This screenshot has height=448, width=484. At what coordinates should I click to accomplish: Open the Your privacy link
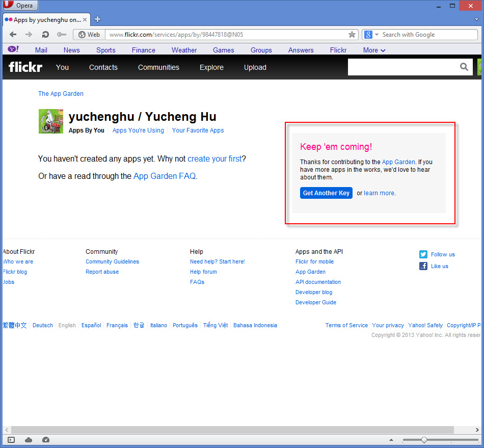pos(388,325)
